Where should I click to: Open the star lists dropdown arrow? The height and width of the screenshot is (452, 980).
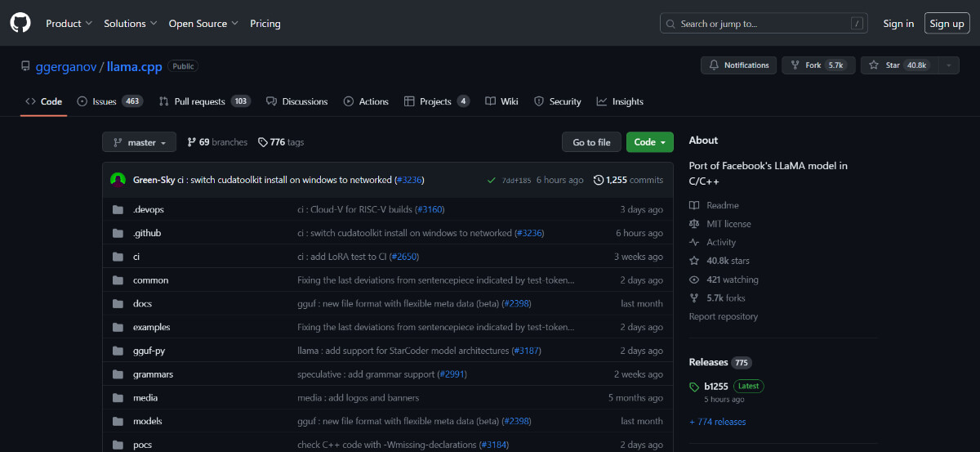click(948, 65)
